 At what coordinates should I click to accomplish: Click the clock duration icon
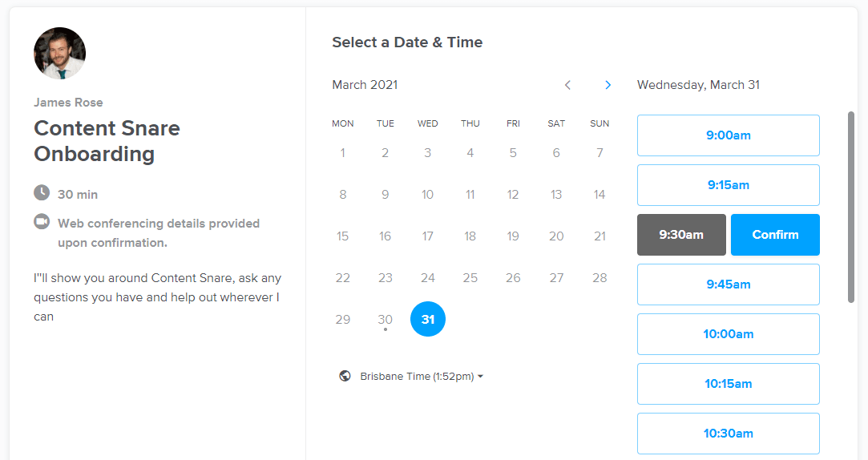point(42,193)
